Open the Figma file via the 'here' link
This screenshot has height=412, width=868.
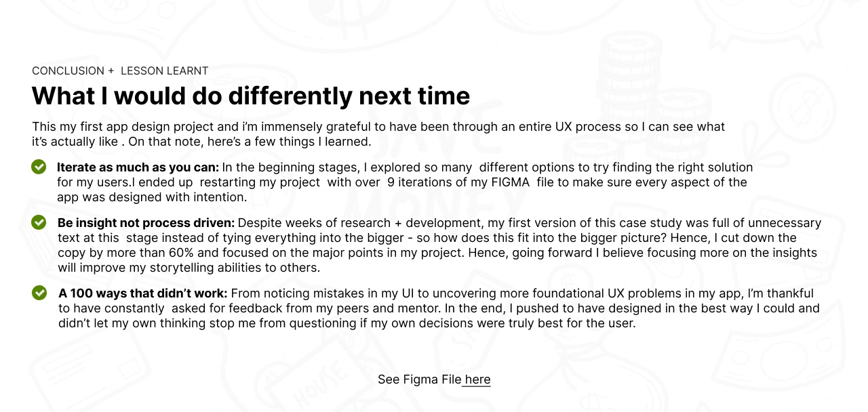point(477,379)
